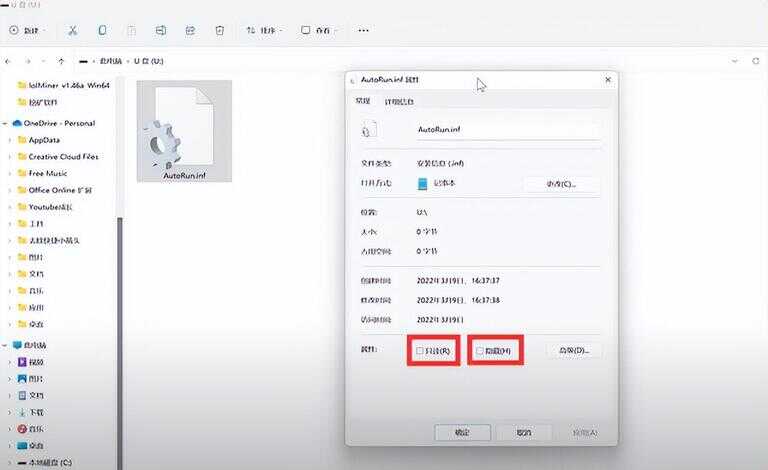Click the Copy icon in toolbar

pyautogui.click(x=102, y=31)
